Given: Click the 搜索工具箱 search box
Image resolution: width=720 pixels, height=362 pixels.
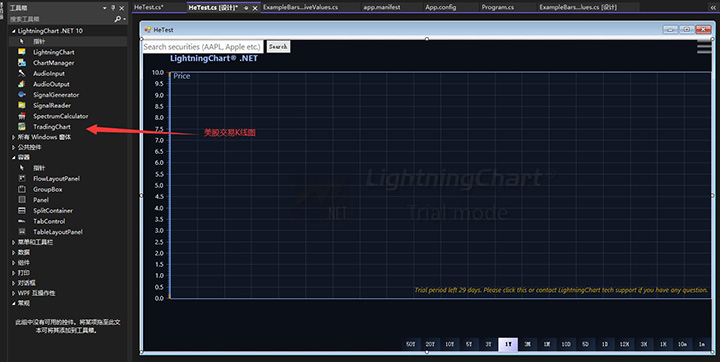Looking at the screenshot, I should pyautogui.click(x=61, y=19).
